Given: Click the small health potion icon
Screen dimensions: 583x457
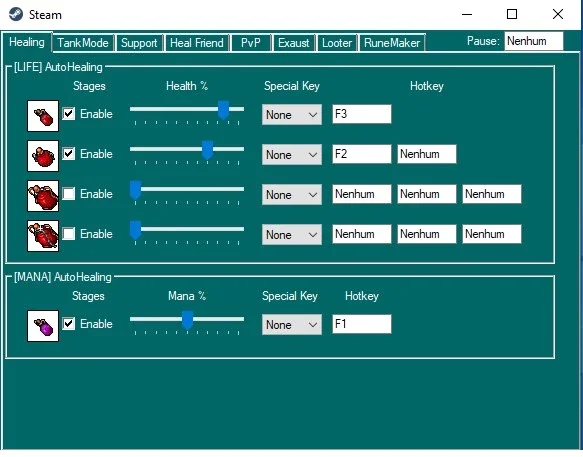Looking at the screenshot, I should pos(43,116).
